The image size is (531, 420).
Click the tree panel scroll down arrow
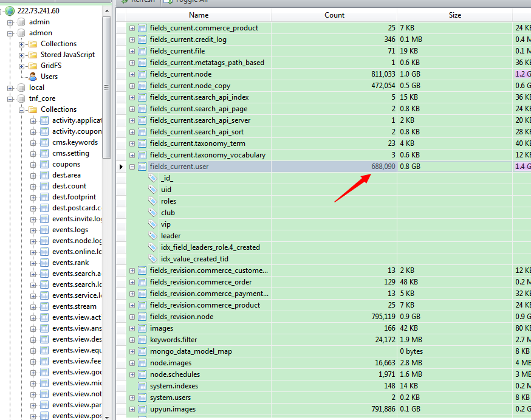[x=107, y=418]
